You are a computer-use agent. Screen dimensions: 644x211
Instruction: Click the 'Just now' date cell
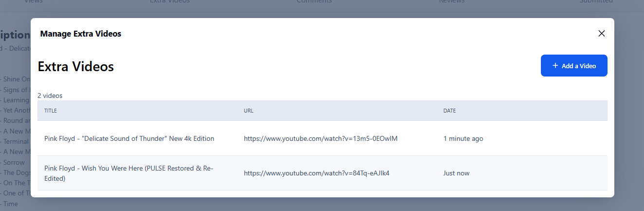click(456, 173)
